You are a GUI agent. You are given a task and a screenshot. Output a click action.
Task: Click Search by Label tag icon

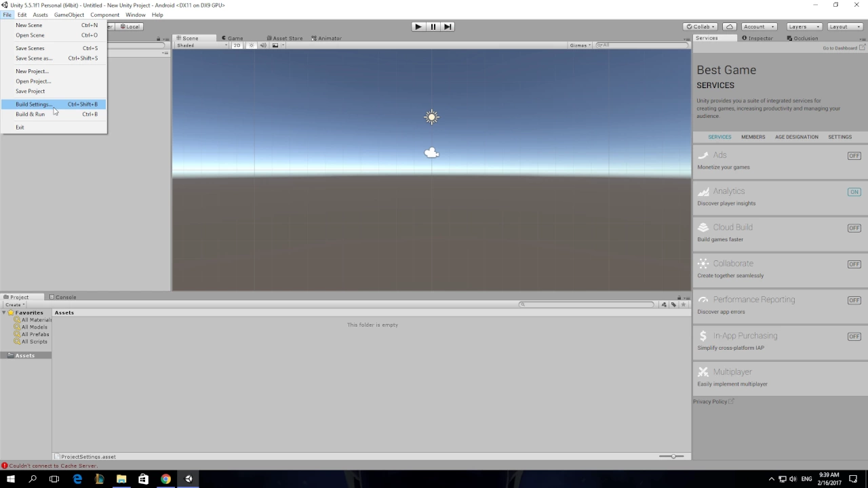(x=673, y=304)
